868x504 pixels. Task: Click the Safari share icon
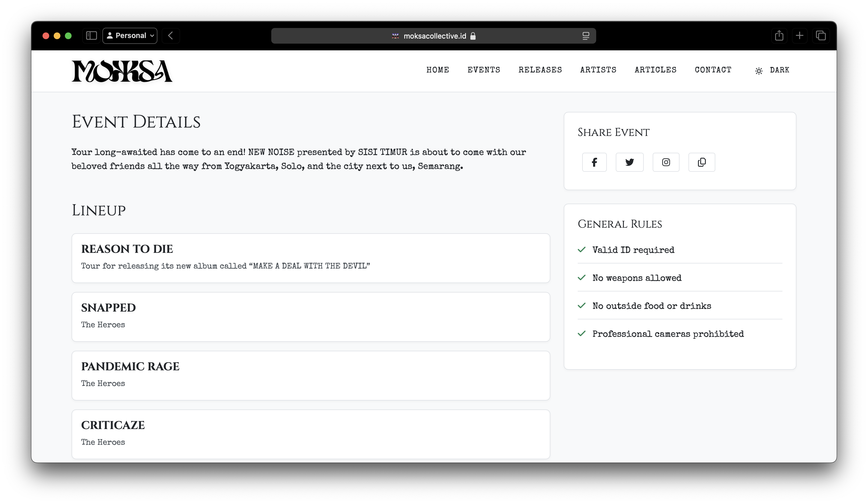tap(779, 36)
